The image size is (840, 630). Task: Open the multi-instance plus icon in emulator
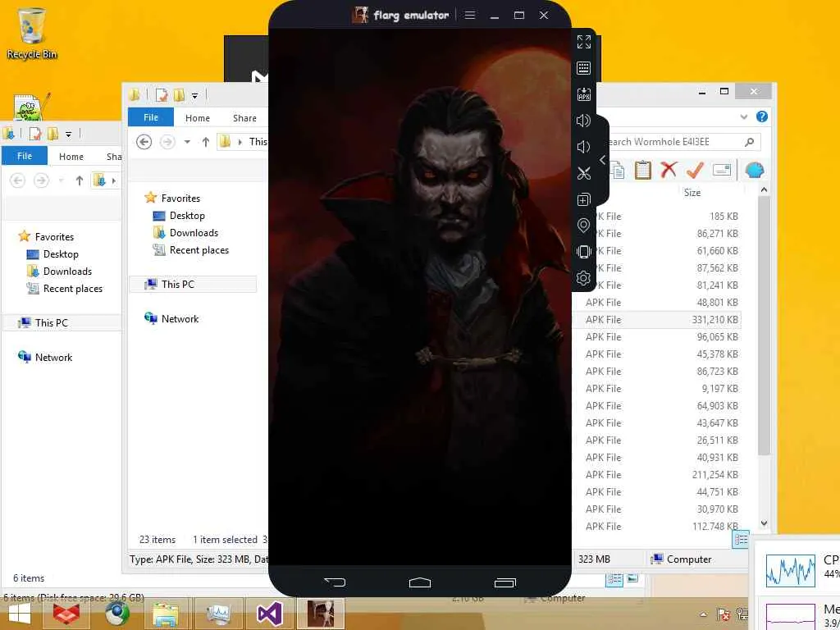click(583, 199)
